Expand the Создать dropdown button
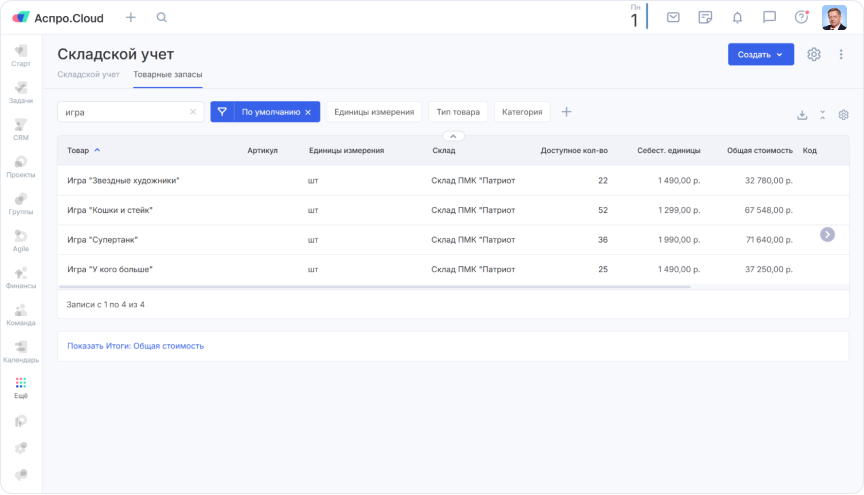This screenshot has height=495, width=864. (x=761, y=55)
